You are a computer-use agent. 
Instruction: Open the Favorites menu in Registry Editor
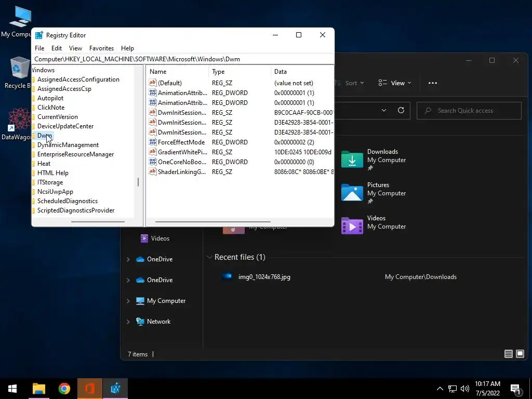coord(101,48)
